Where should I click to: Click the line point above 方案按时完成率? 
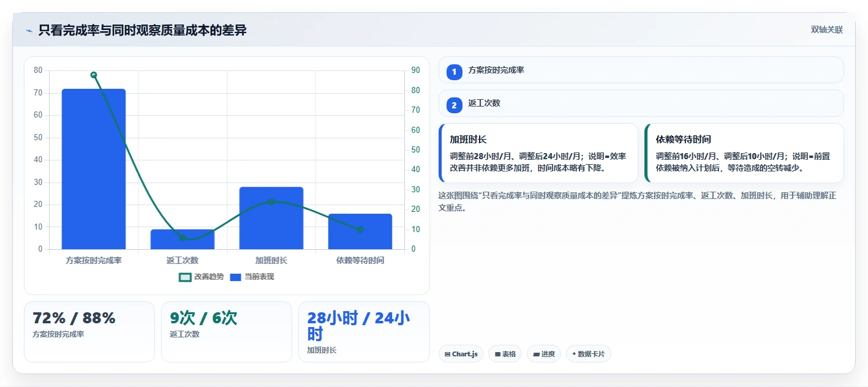[94, 75]
